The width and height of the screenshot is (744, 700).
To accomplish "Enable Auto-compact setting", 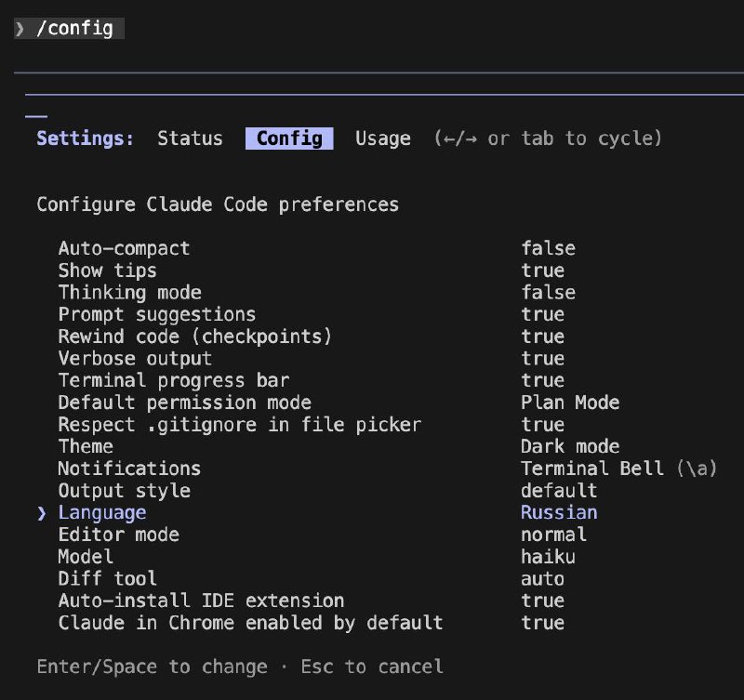I will point(123,248).
